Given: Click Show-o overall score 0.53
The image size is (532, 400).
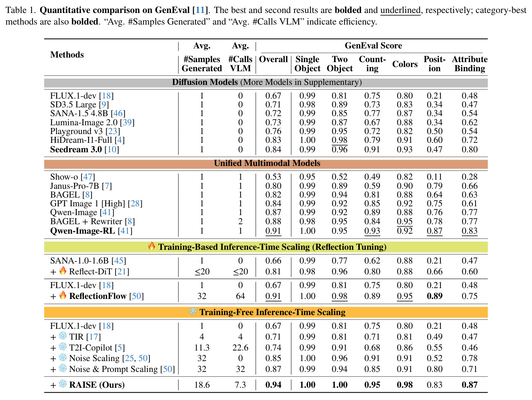Looking at the screenshot, I should (x=273, y=177).
